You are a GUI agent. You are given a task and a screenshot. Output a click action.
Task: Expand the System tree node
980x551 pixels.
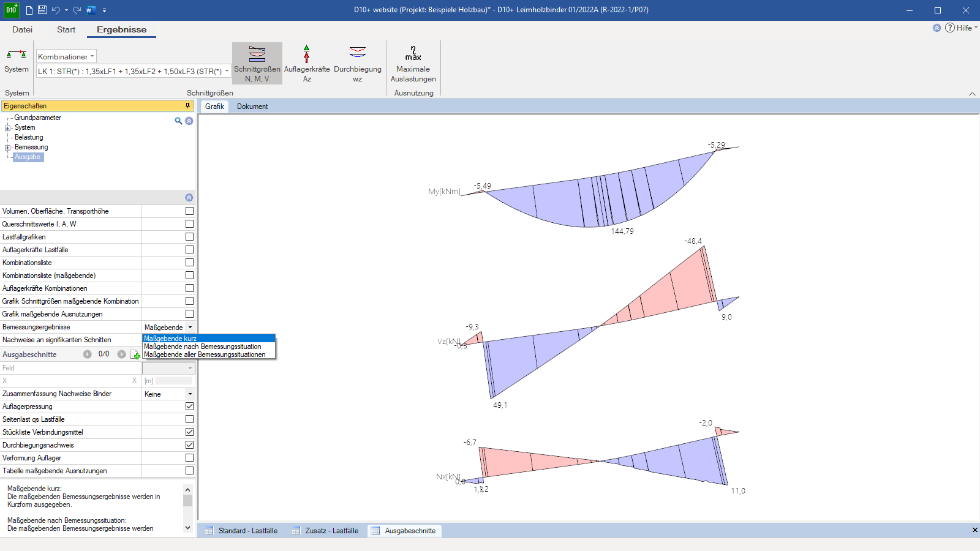coord(8,128)
